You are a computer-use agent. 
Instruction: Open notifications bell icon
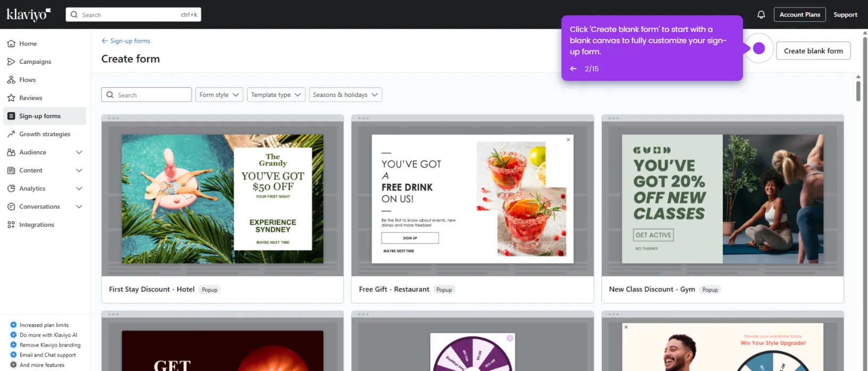pos(761,15)
